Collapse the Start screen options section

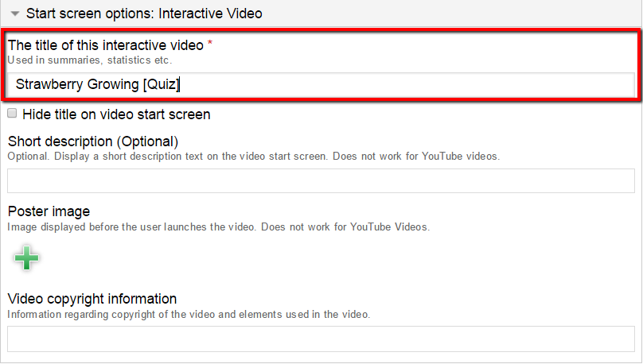point(15,14)
